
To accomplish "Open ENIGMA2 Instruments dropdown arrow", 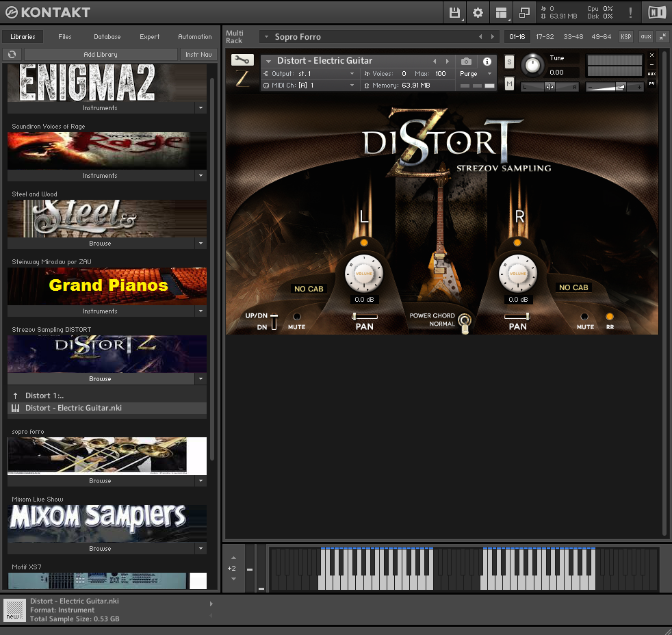I will pyautogui.click(x=201, y=108).
